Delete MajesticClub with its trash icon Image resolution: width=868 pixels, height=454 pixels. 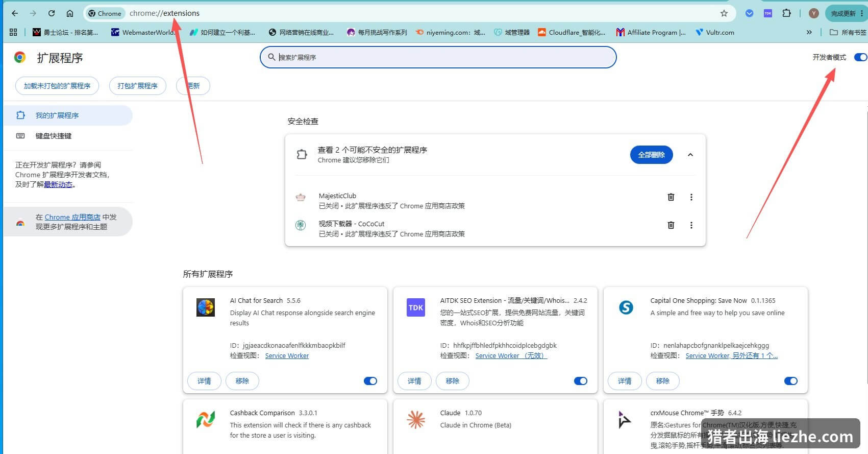click(671, 197)
